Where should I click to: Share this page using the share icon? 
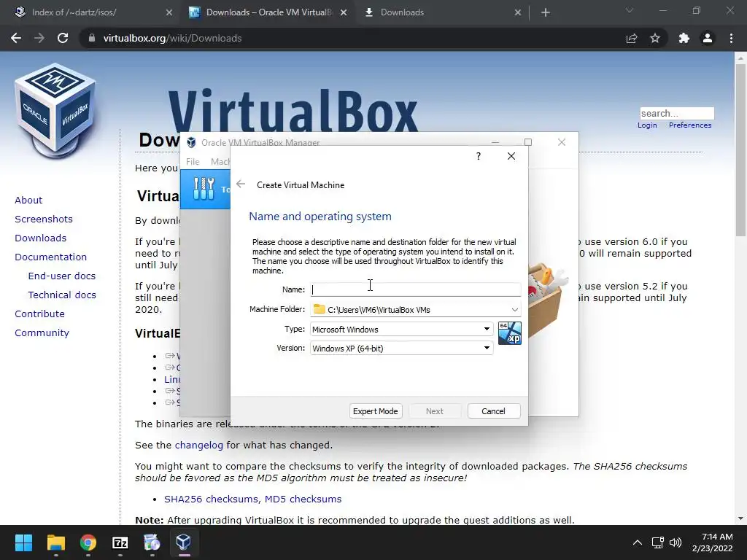(632, 38)
